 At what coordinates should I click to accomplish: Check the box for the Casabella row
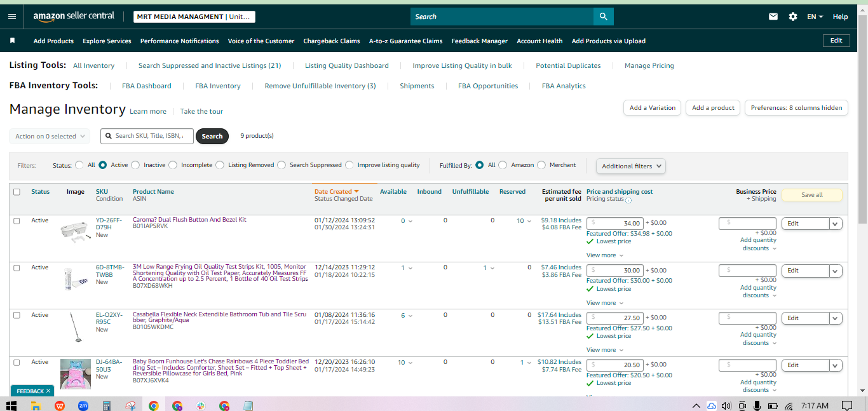[x=17, y=315]
